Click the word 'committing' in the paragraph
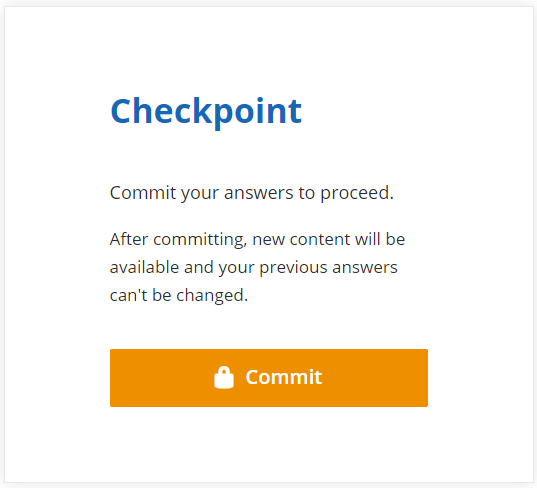The height and width of the screenshot is (488, 537). [x=200, y=240]
